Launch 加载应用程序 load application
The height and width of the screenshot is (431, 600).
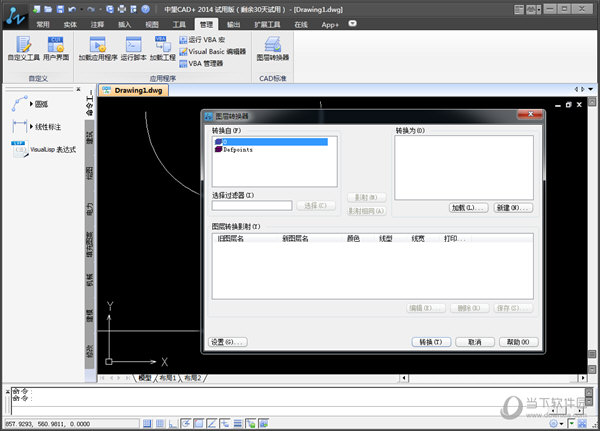[x=98, y=49]
